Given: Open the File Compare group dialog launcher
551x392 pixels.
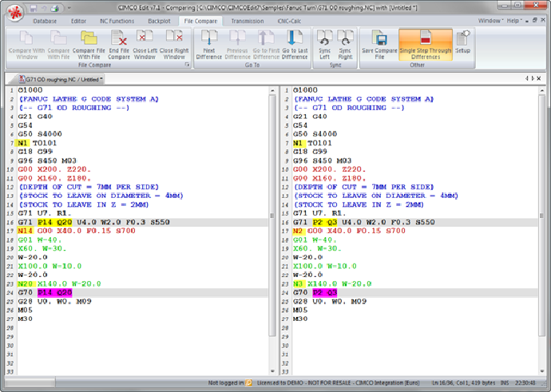Looking at the screenshot, I should 187,65.
